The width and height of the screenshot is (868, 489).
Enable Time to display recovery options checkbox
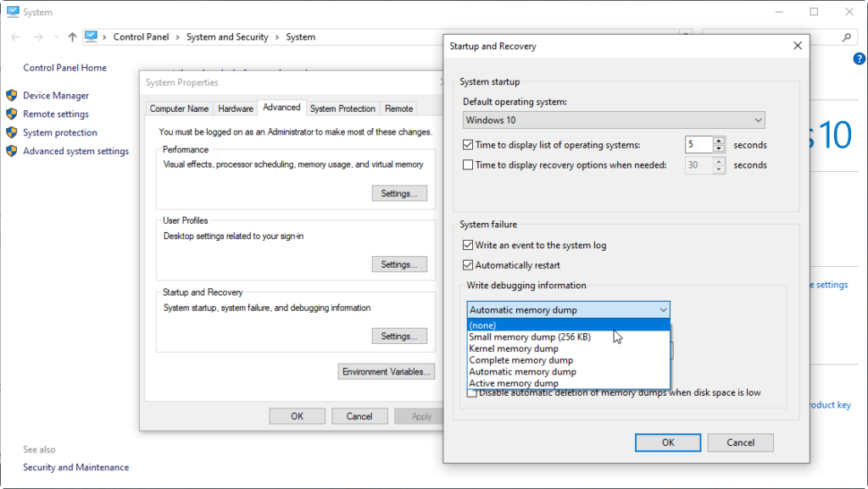point(468,165)
